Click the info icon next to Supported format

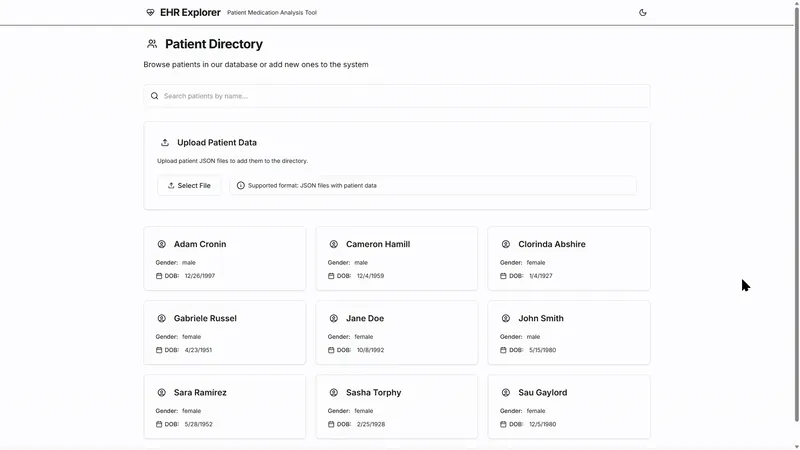241,186
